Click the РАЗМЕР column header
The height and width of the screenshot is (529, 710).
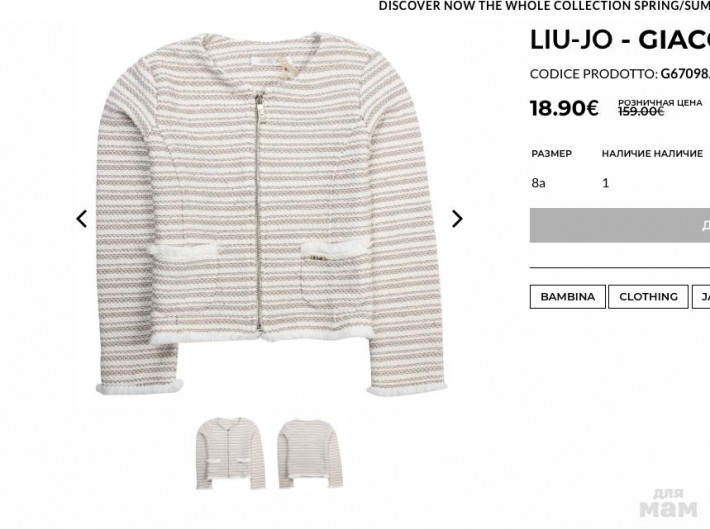click(552, 154)
